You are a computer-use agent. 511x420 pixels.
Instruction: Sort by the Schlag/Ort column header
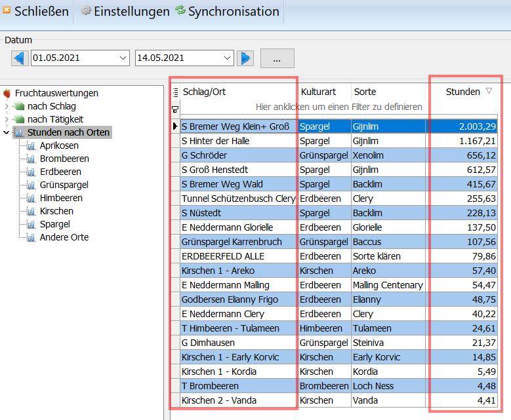[x=239, y=92]
